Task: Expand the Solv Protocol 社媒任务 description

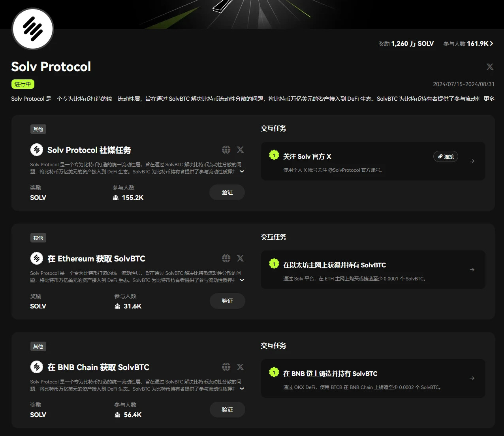Action: (242, 171)
